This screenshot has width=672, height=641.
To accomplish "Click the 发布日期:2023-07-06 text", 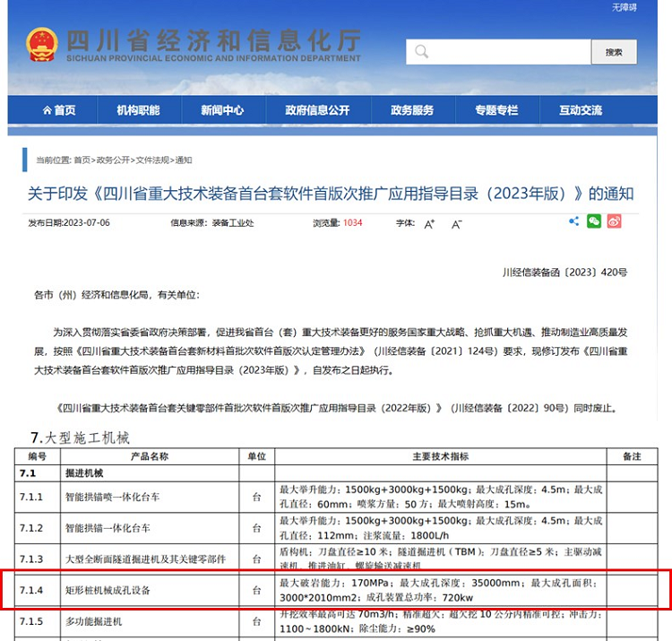I will pyautogui.click(x=69, y=222).
